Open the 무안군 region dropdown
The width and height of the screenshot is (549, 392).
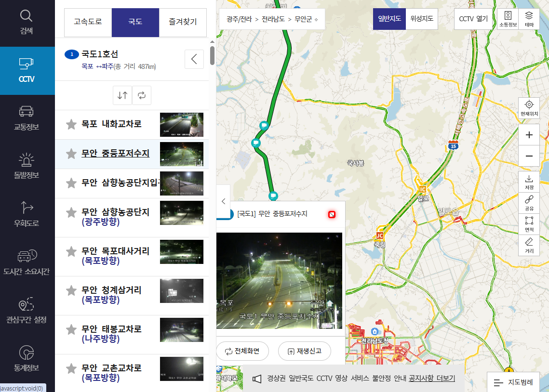[x=306, y=19]
